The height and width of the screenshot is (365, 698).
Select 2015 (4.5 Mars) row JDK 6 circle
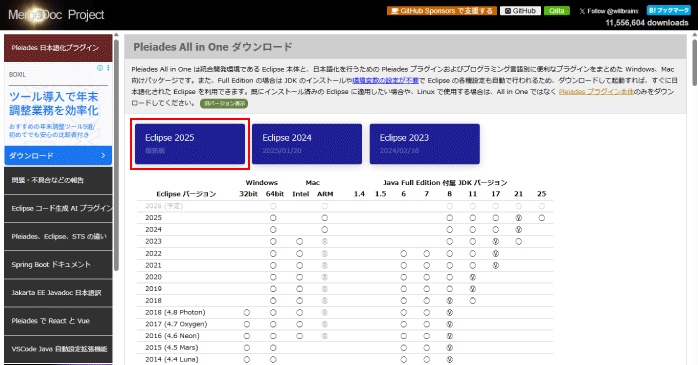coord(403,348)
